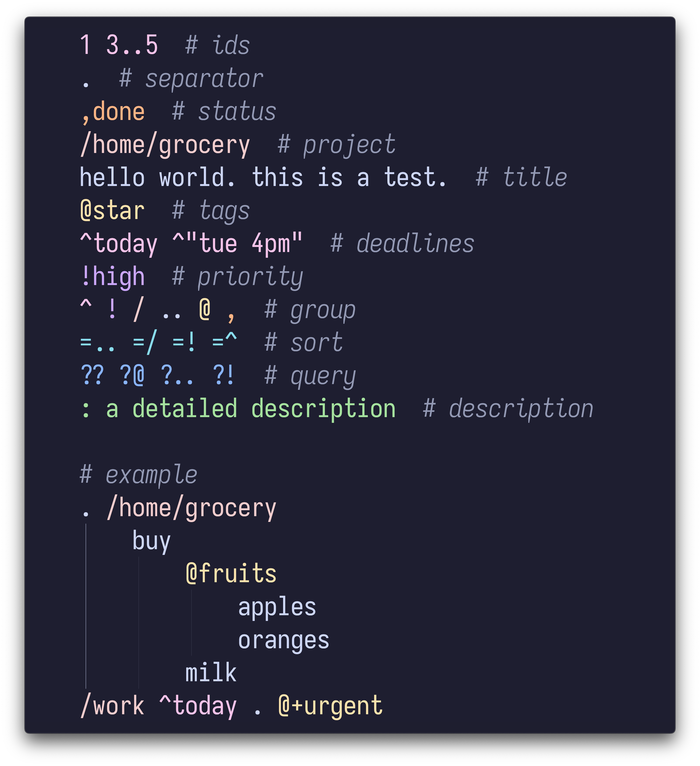Select the "@fruits" tag in the tree

(x=231, y=574)
